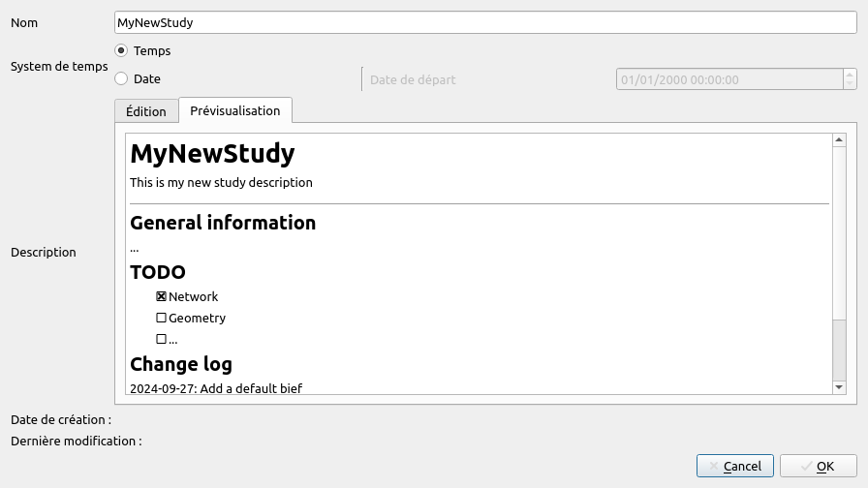Click the description scrollbar up arrow
Image resolution: width=868 pixels, height=488 pixels.
click(x=840, y=141)
